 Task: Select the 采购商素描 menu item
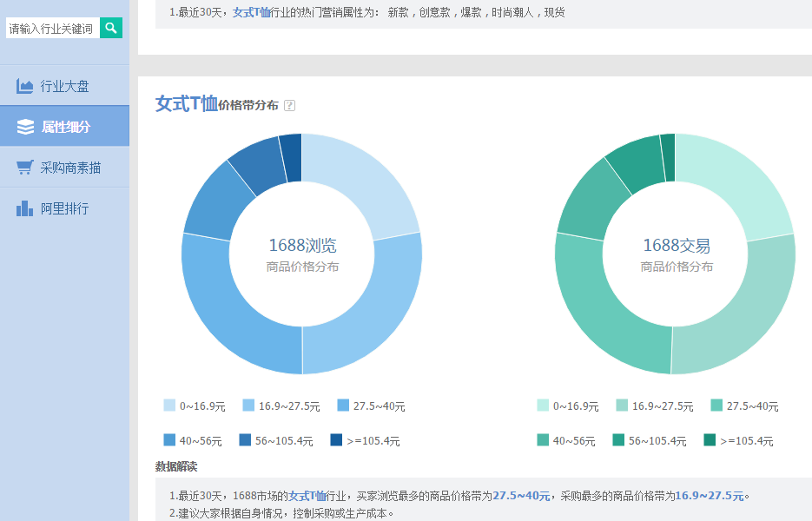70,168
